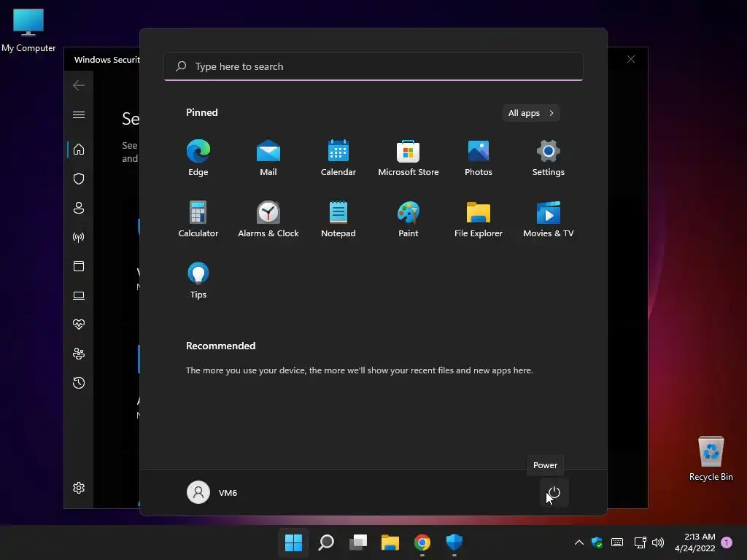The height and width of the screenshot is (560, 747).
Task: Open touch keyboard from tray
Action: click(617, 542)
